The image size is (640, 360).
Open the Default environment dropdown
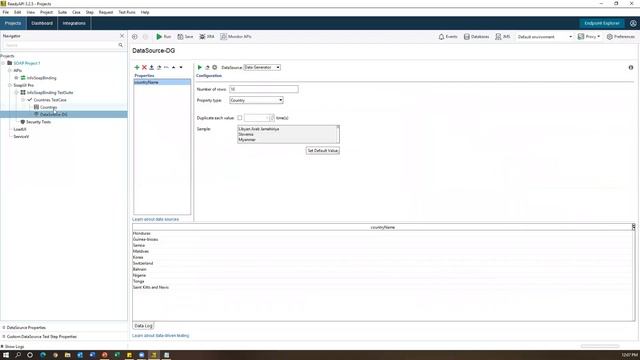tap(545, 37)
